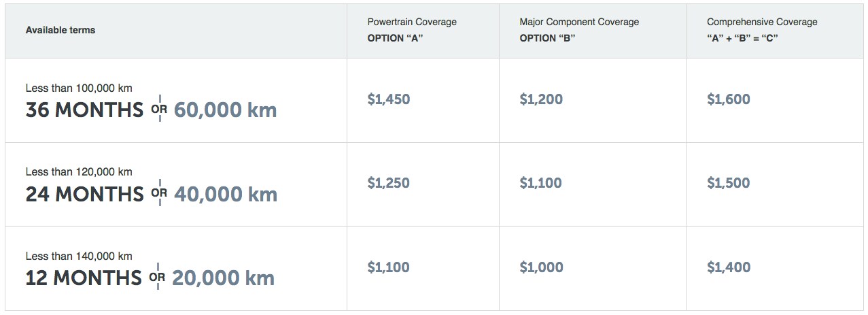
Task: Click the 12 MONTHS term text
Action: tap(84, 278)
